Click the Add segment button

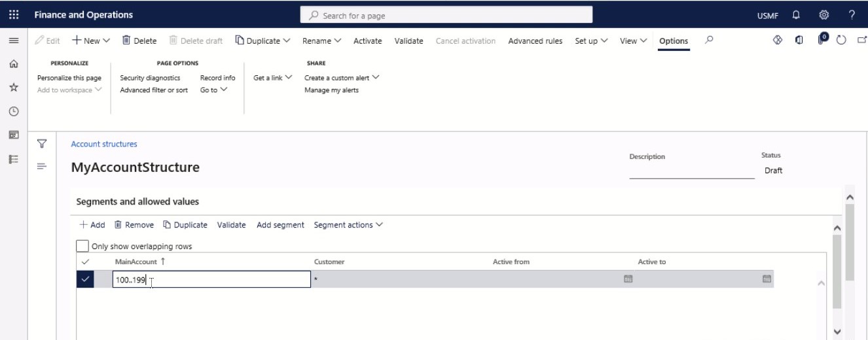coord(280,225)
